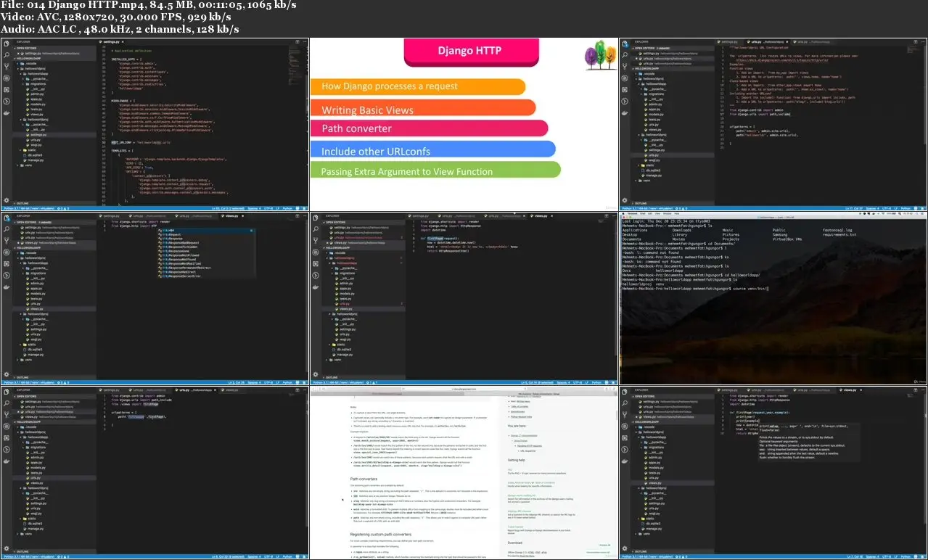Select urls.py helloworldapp tab in URL Configuration frame
This screenshot has width=928, height=560.
pos(811,42)
